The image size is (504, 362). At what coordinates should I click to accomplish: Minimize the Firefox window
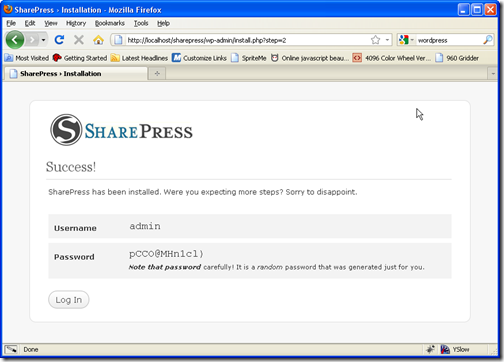pos(463,10)
